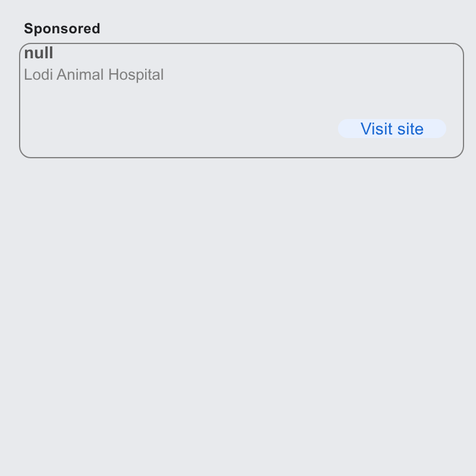Select the Lodi Animal Hospital advertiser name

coord(94,75)
